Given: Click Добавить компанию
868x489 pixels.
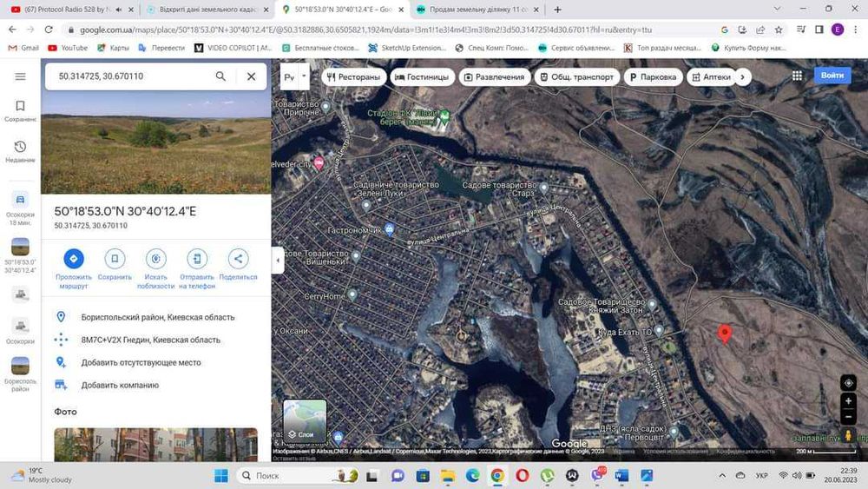Looking at the screenshot, I should coord(120,385).
